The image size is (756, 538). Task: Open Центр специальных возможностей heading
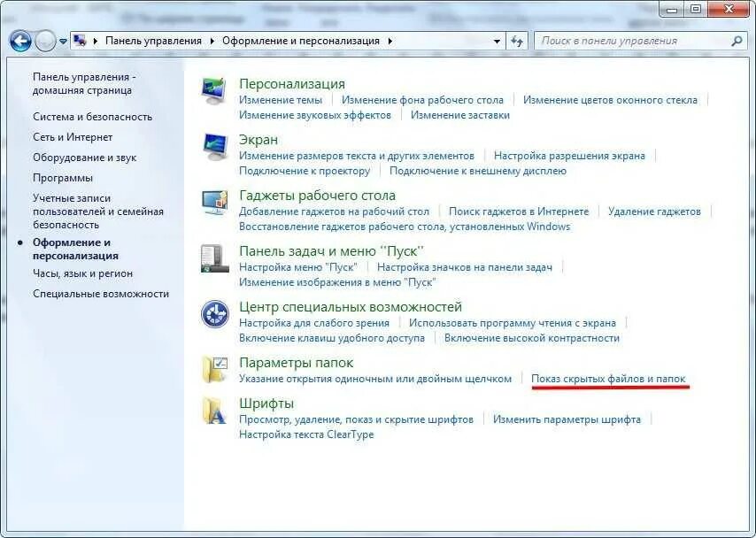click(x=351, y=307)
